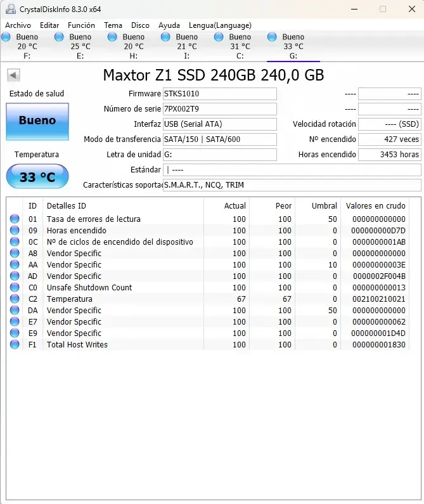Click the Nº encendido value 427 veces
The width and height of the screenshot is (424, 504).
[390, 139]
